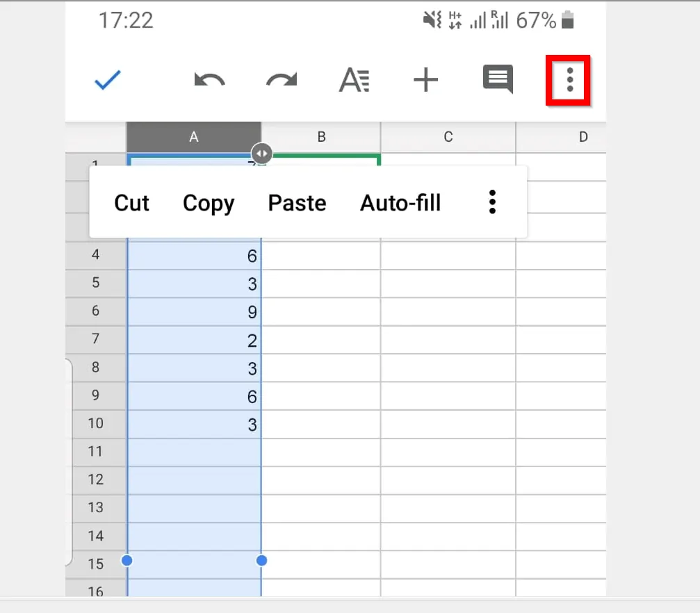Screen dimensions: 700x613
Task: Tap the battery indicator in the status bar
Action: click(568, 20)
